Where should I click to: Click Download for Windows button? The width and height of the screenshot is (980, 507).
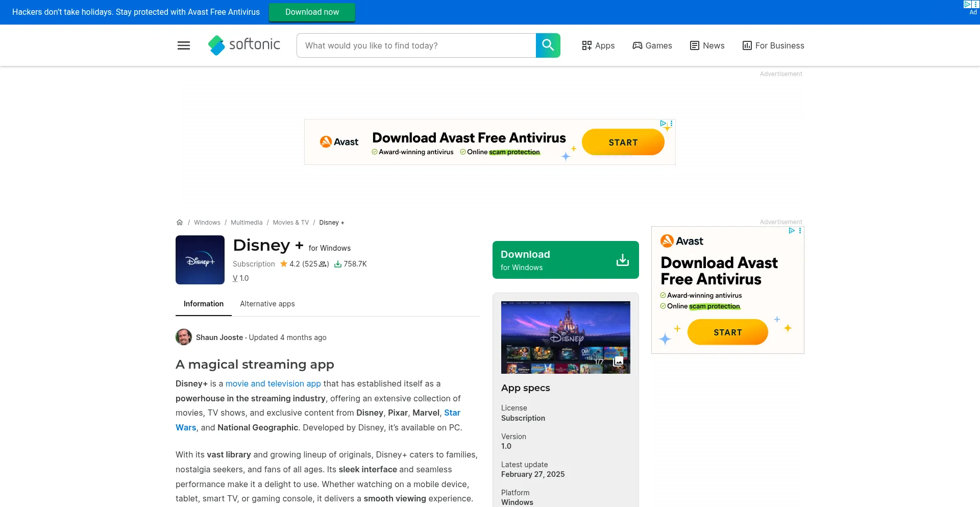coord(566,260)
